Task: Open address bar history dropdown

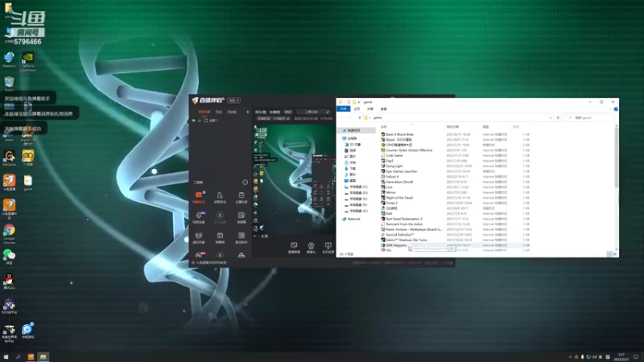Action: pos(551,117)
